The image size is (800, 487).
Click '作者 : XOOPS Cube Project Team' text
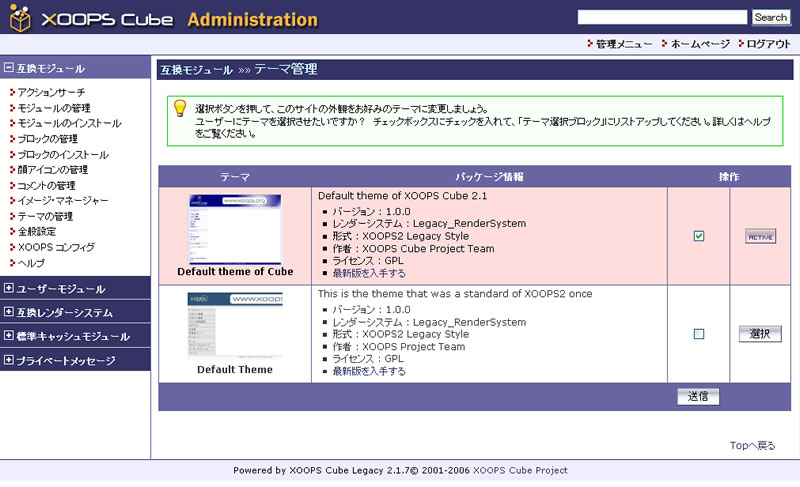point(413,249)
